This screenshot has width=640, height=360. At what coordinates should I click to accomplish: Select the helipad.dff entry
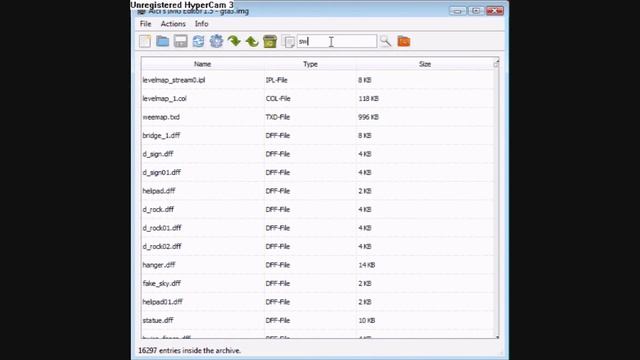(x=159, y=191)
